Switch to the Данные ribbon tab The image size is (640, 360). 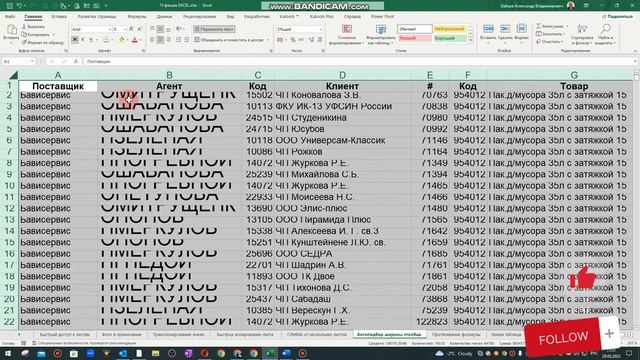click(x=164, y=17)
